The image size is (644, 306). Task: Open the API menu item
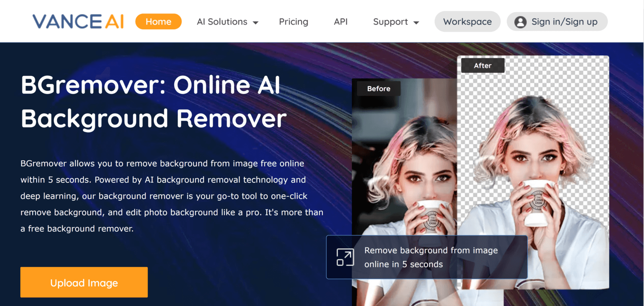coord(341,21)
